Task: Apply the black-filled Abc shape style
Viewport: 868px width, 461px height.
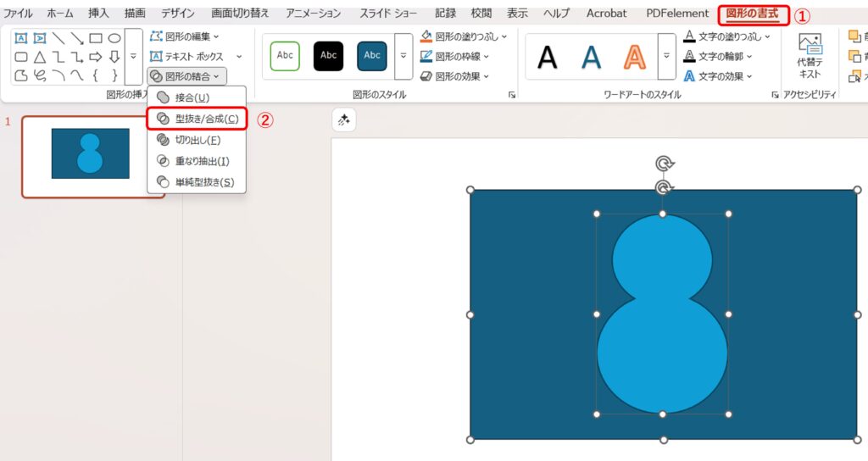Action: point(328,56)
